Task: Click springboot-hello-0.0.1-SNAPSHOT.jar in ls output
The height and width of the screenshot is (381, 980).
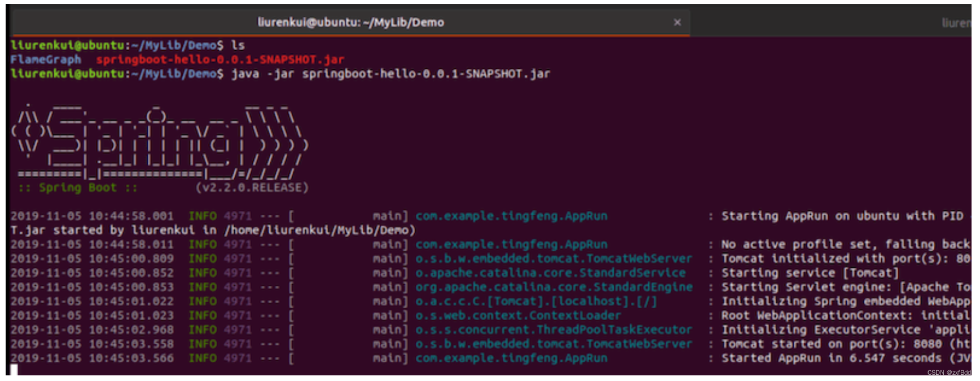Action: [x=220, y=60]
